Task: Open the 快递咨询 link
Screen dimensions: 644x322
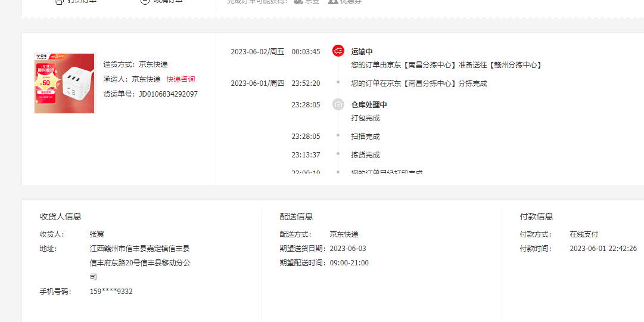Action: (x=181, y=79)
